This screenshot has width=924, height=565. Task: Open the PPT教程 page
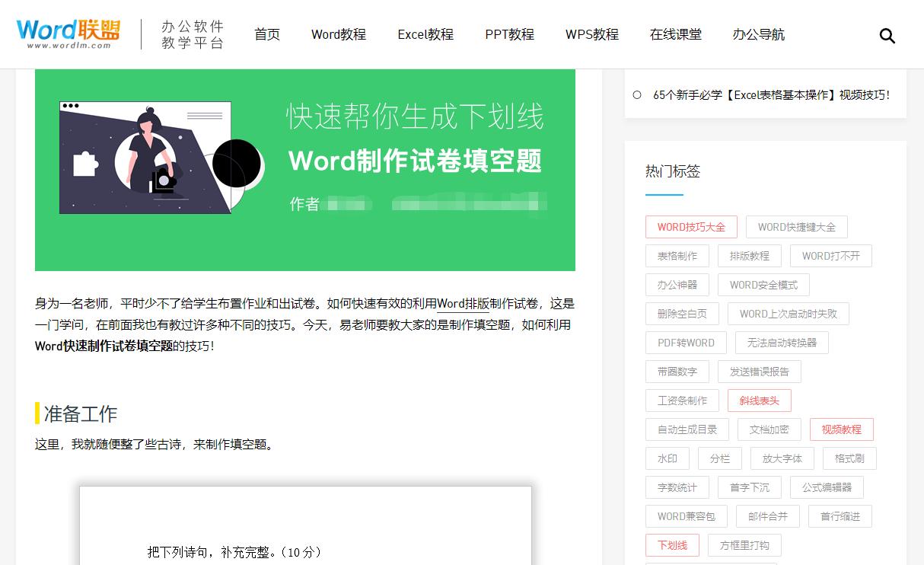[x=509, y=35]
